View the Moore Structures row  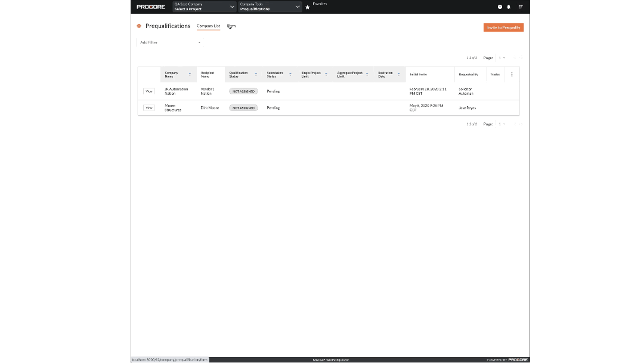coord(149,108)
